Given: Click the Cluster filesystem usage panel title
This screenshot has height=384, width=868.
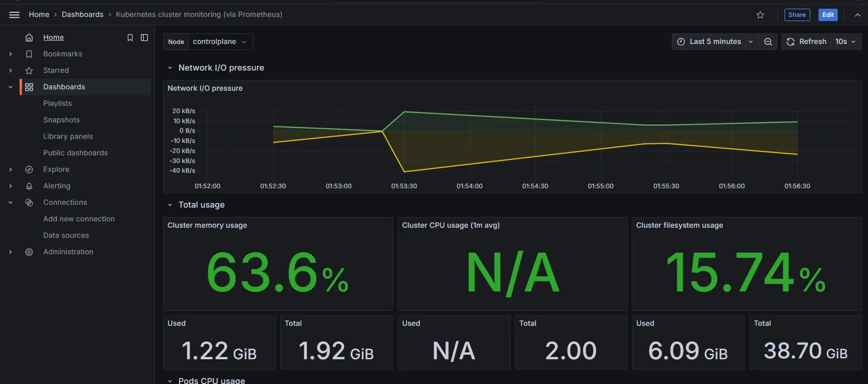Looking at the screenshot, I should [x=679, y=225].
